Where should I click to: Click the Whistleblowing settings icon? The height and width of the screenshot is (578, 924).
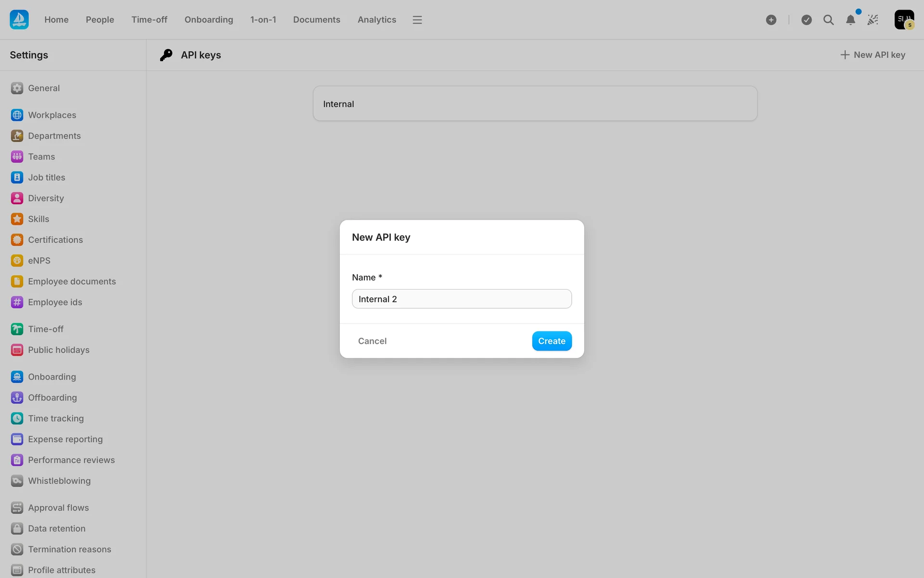point(17,481)
